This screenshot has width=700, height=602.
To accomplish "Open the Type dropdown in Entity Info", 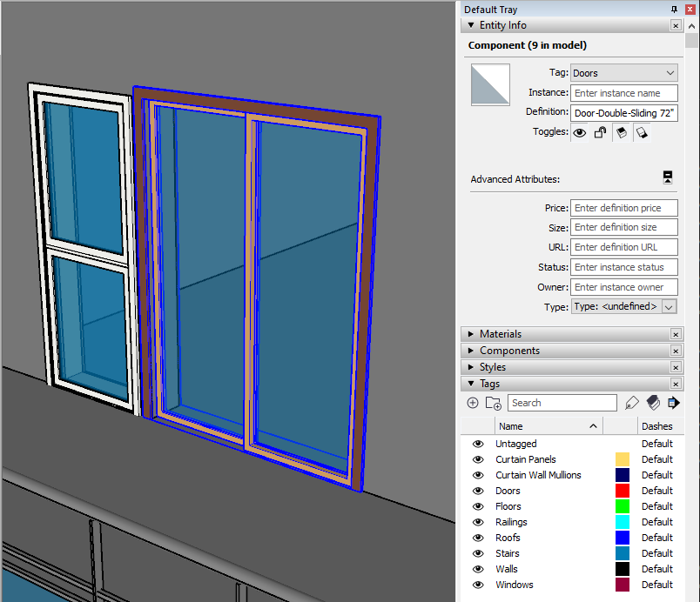I will pyautogui.click(x=669, y=306).
